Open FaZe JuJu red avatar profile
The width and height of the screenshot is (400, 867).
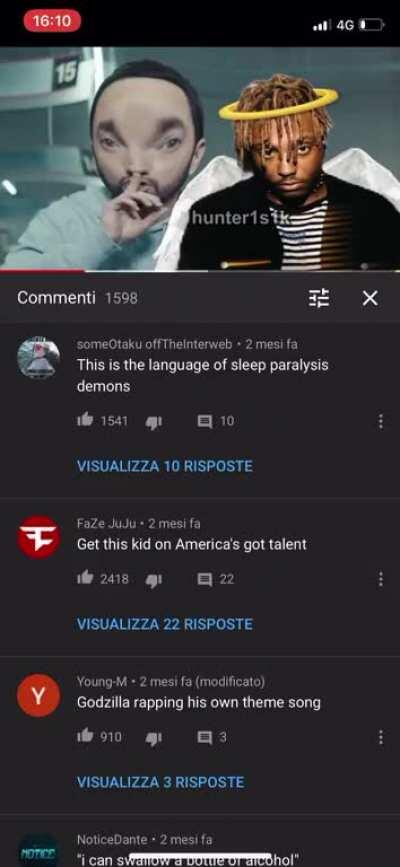click(39, 537)
